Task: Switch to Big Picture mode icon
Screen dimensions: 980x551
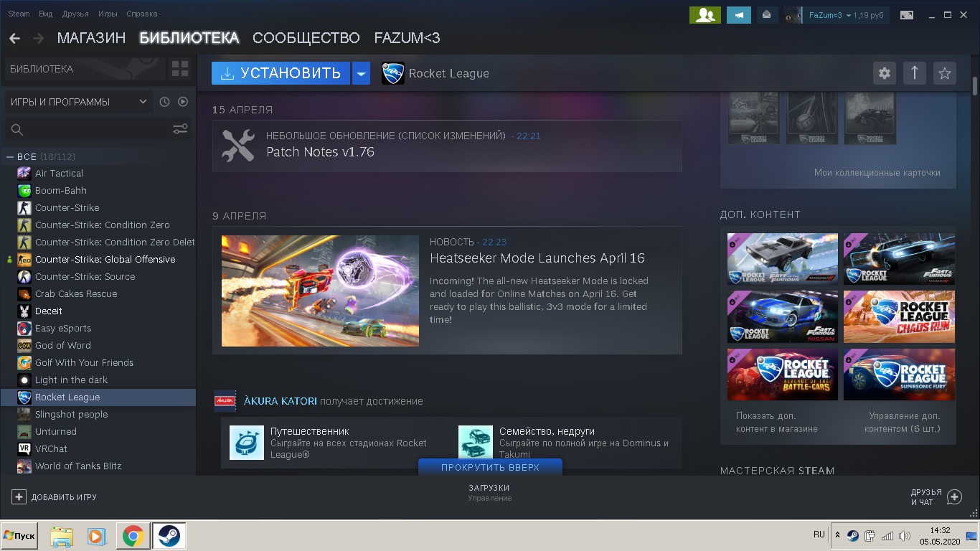Action: [907, 14]
